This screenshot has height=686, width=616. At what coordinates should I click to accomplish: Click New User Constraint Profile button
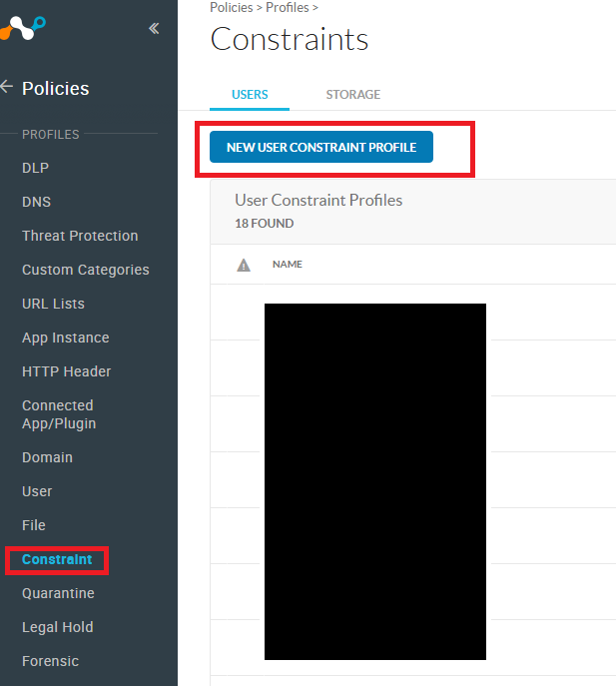click(x=320, y=147)
